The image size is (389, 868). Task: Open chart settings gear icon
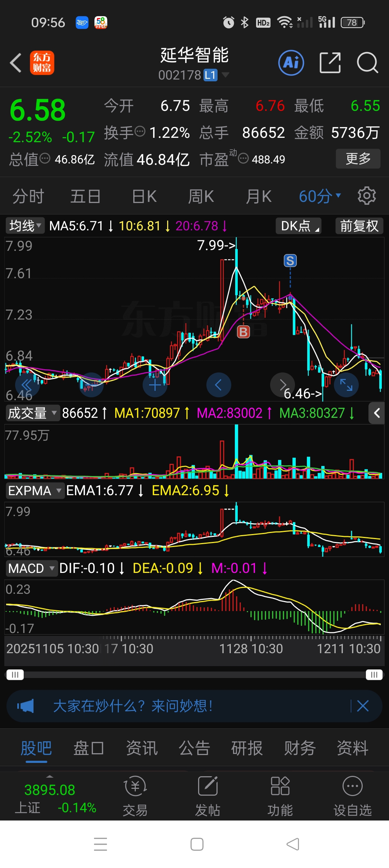coord(367,196)
